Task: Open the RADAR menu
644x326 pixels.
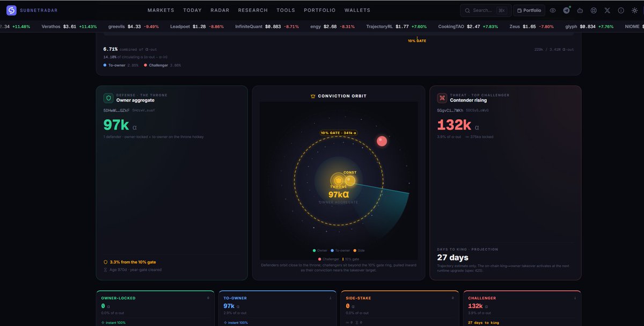Action: [x=220, y=10]
